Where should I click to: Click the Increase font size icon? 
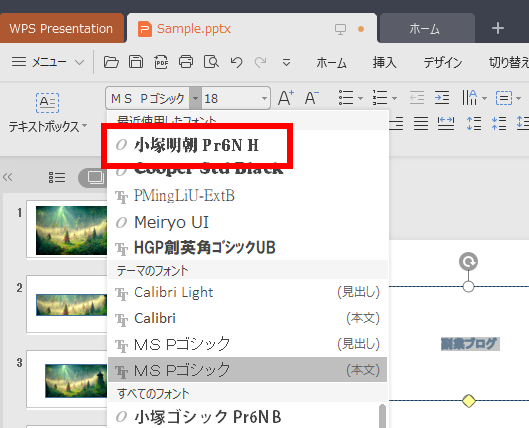[285, 98]
